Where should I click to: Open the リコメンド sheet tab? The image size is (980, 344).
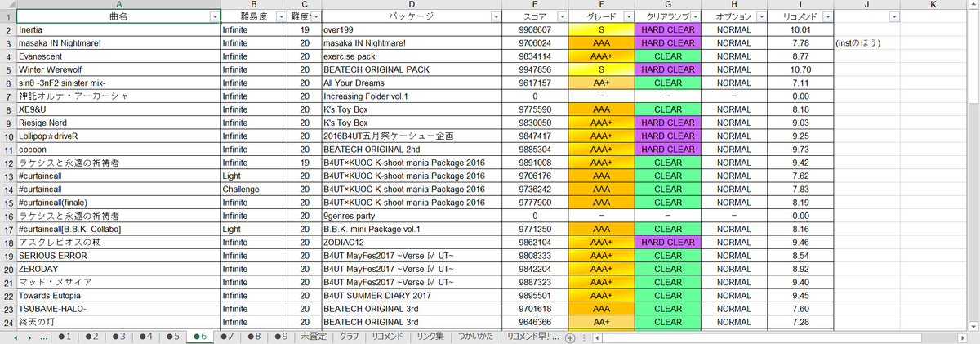[386, 337]
